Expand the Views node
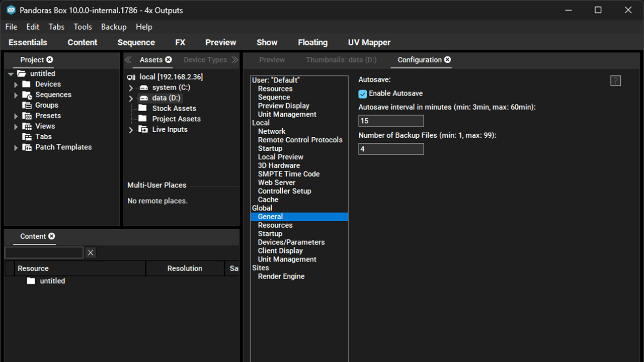 point(16,127)
